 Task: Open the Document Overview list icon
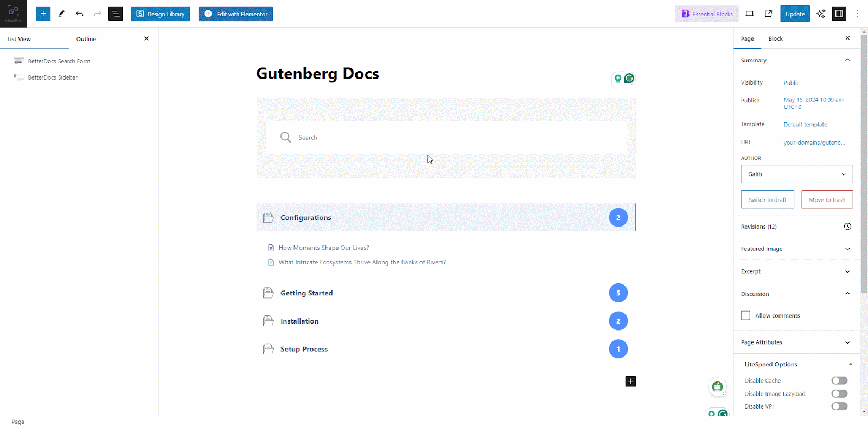pos(116,14)
